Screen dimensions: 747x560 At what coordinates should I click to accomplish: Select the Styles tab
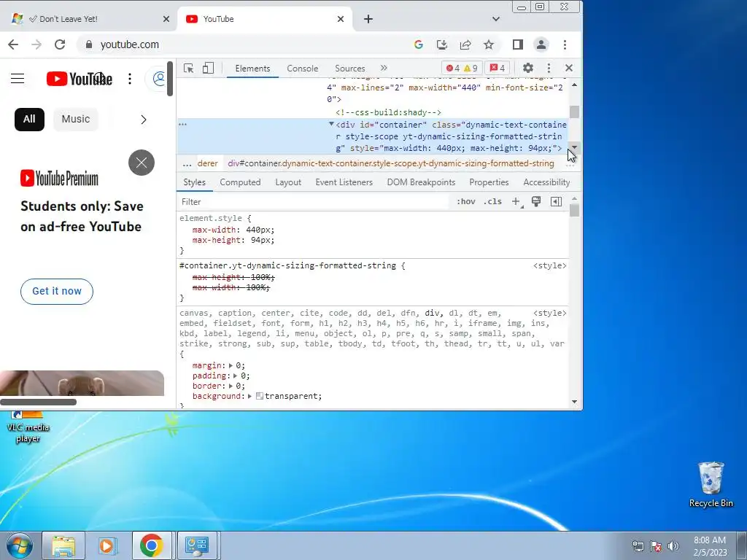(x=194, y=182)
